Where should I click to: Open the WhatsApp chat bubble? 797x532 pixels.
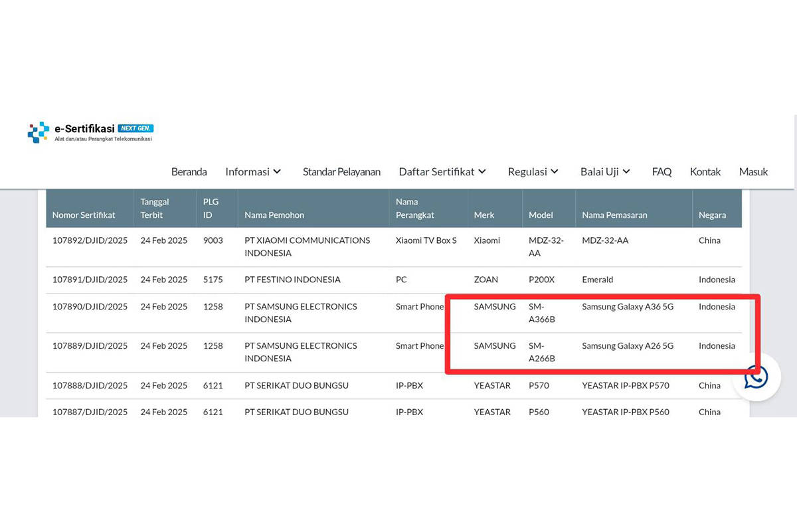click(756, 377)
